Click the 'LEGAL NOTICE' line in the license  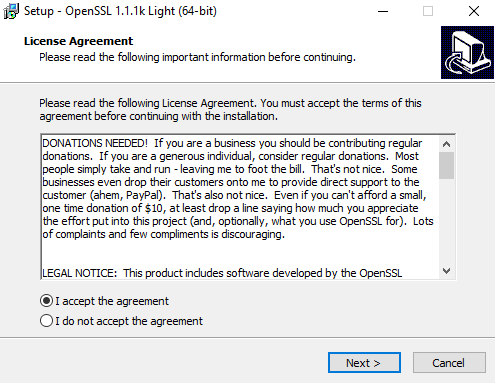(222, 273)
